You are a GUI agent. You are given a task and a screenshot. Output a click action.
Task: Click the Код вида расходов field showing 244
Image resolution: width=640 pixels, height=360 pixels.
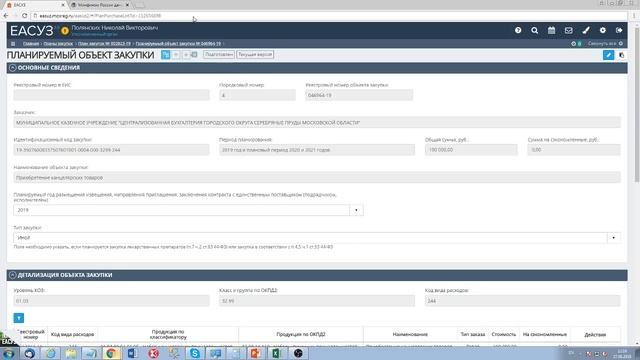point(522,301)
